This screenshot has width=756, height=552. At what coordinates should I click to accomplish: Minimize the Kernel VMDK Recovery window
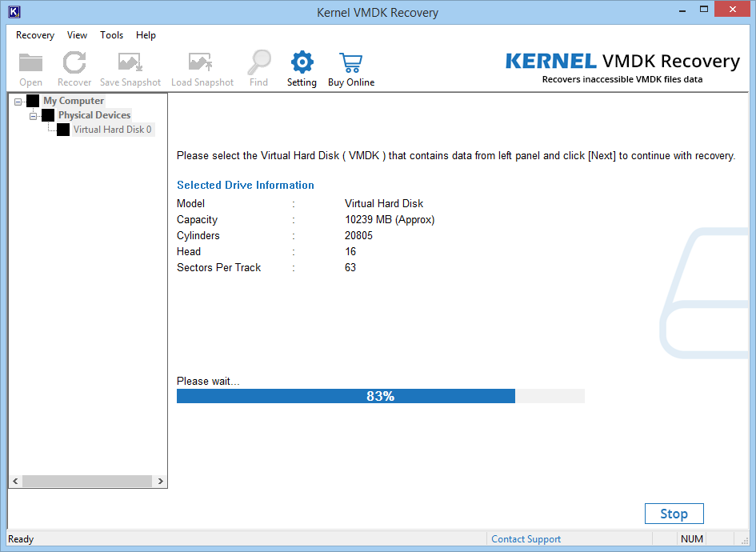point(682,10)
